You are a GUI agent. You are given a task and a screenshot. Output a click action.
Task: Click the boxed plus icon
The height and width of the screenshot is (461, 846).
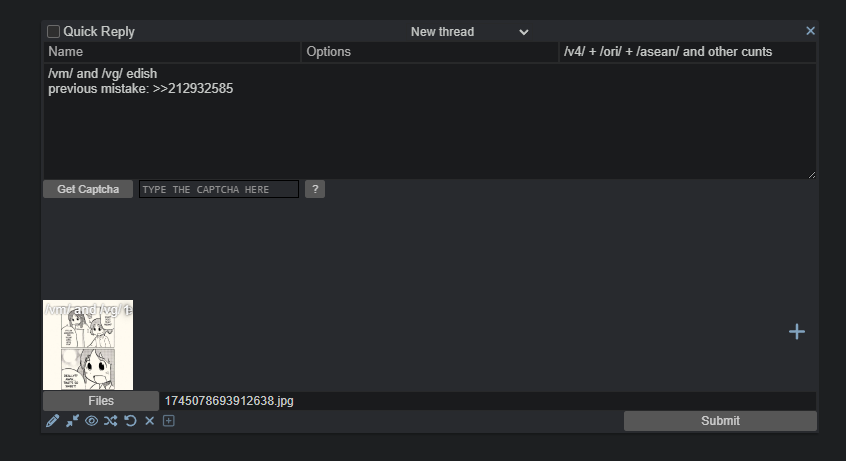pyautogui.click(x=169, y=421)
